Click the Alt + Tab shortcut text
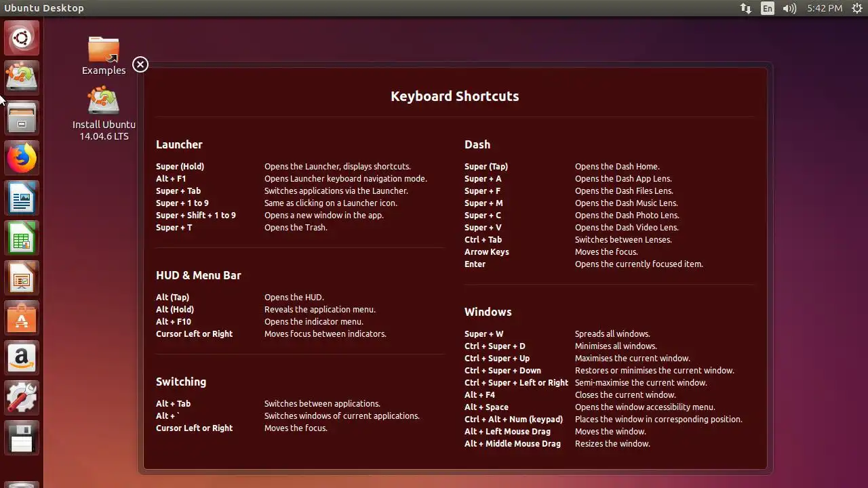This screenshot has height=488, width=868. point(174,404)
